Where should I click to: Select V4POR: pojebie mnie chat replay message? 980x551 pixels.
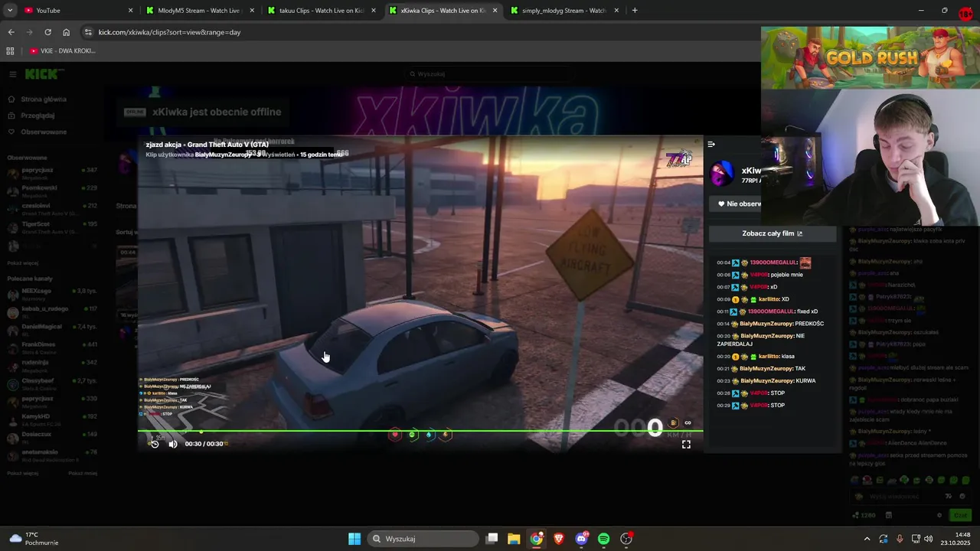click(x=760, y=275)
